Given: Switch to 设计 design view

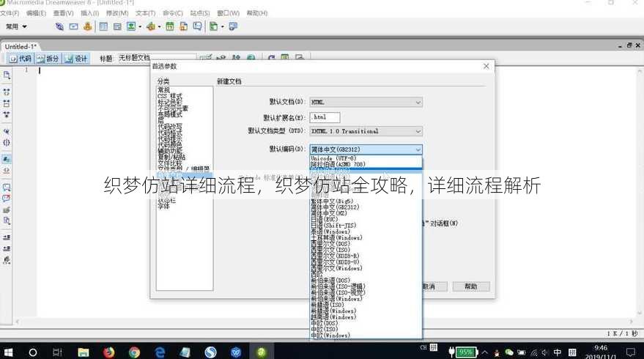Looking at the screenshot, I should point(76,59).
